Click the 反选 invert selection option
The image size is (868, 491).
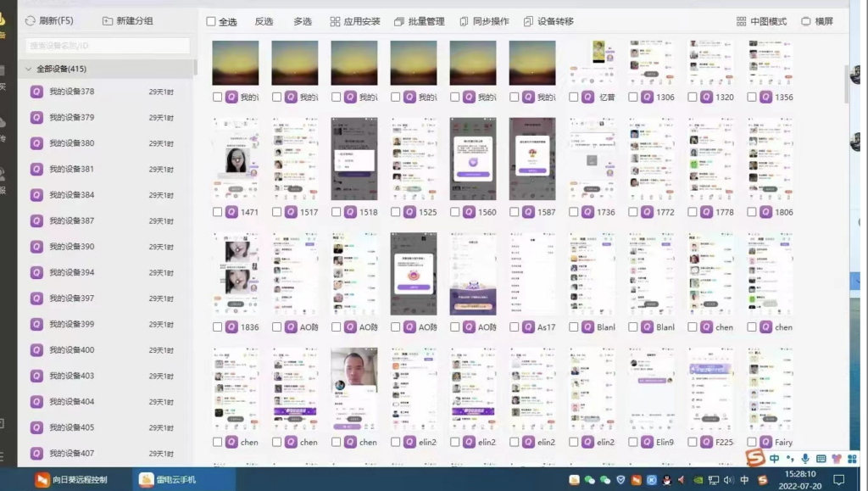coord(264,21)
